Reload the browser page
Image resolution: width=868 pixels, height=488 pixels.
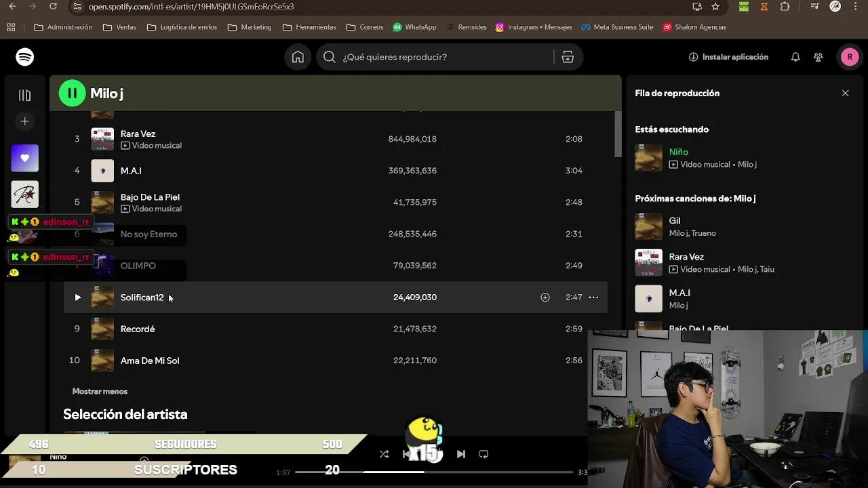(53, 7)
